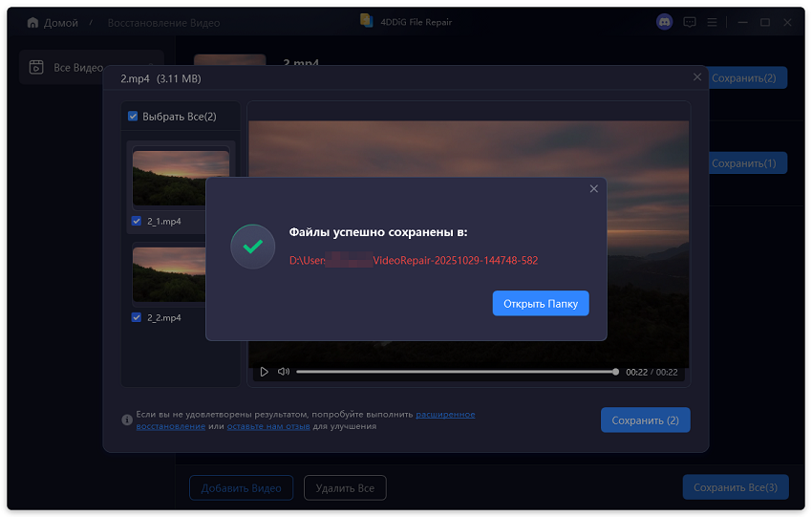Toggle the Выбрать Все(2) checkbox
The width and height of the screenshot is (812, 517).
coord(133,116)
